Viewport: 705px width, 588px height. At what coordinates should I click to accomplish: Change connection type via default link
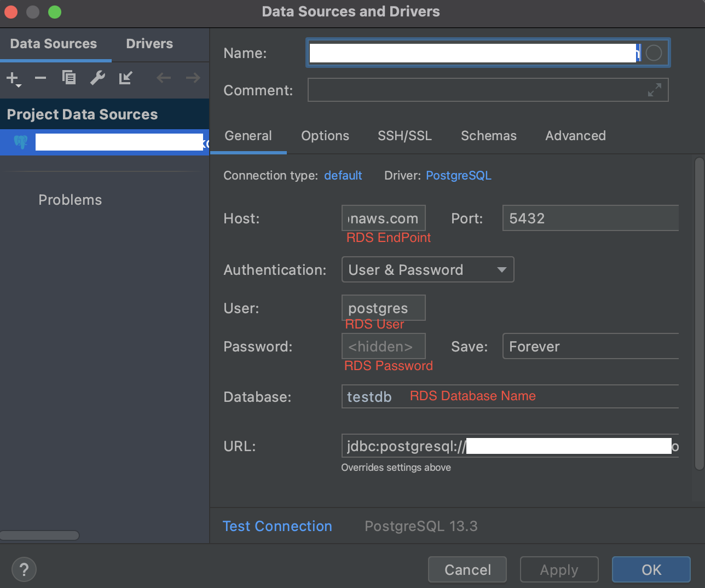click(343, 176)
